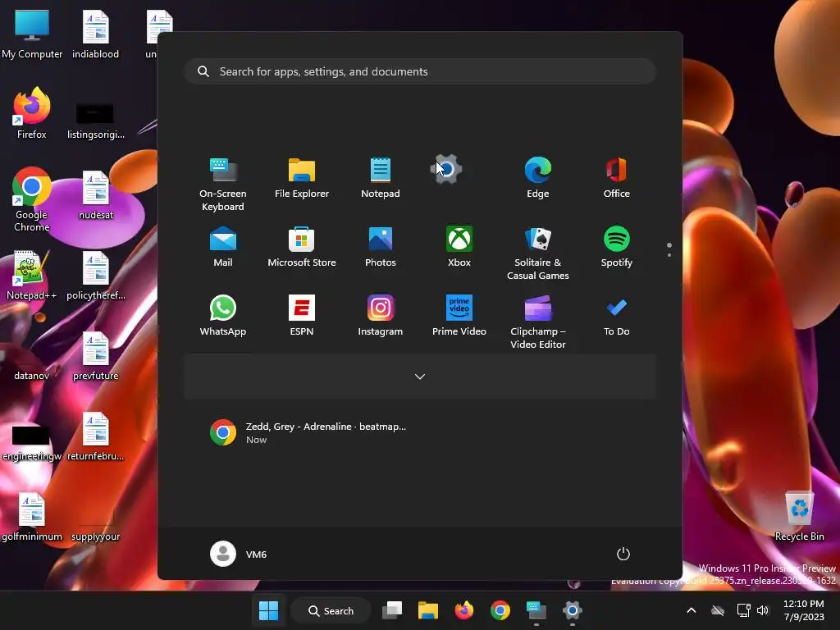Open WhatsApp from pinned apps
840x630 pixels.
pyautogui.click(x=223, y=316)
